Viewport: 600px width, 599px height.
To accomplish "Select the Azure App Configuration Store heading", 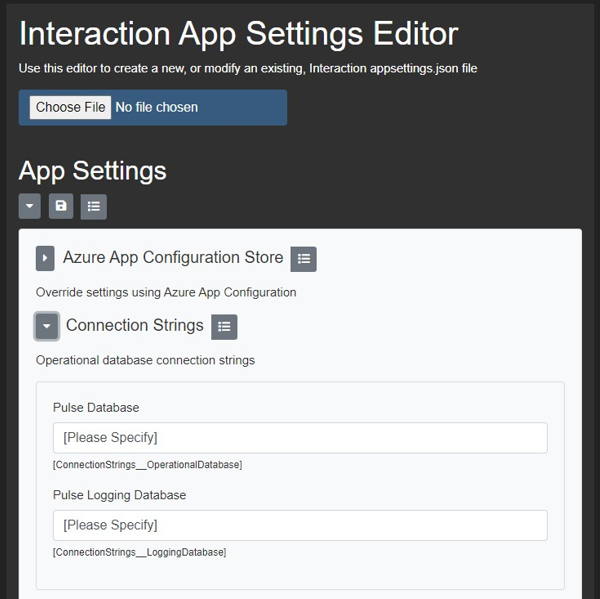I will tap(173, 258).
